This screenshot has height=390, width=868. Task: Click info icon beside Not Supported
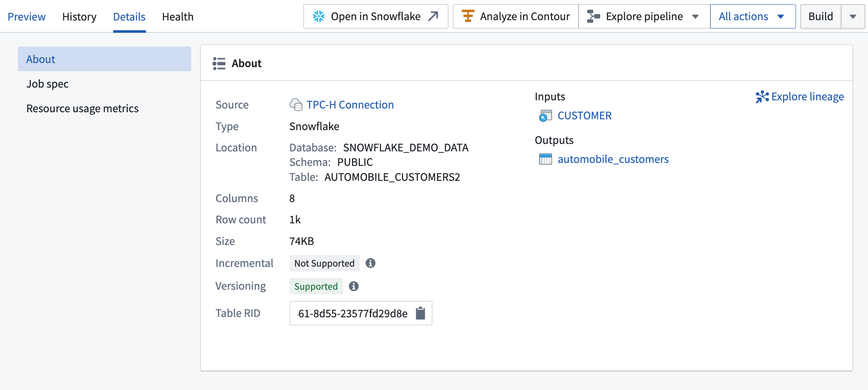point(370,263)
